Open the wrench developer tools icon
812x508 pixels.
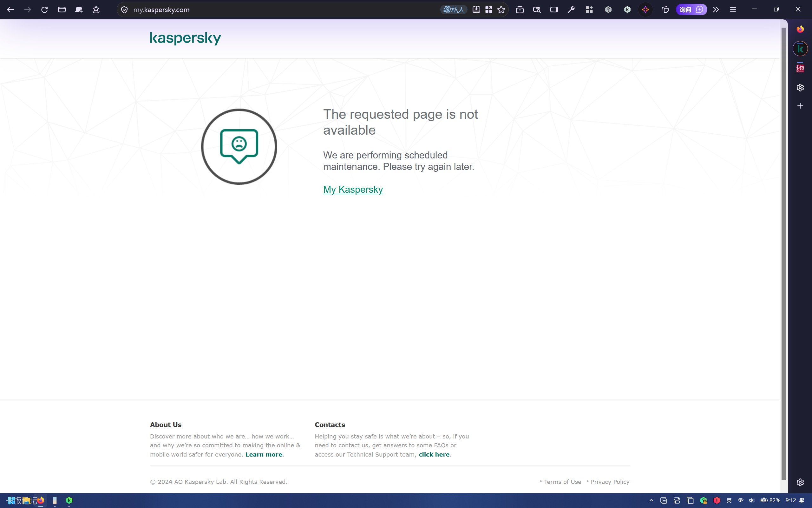571,10
